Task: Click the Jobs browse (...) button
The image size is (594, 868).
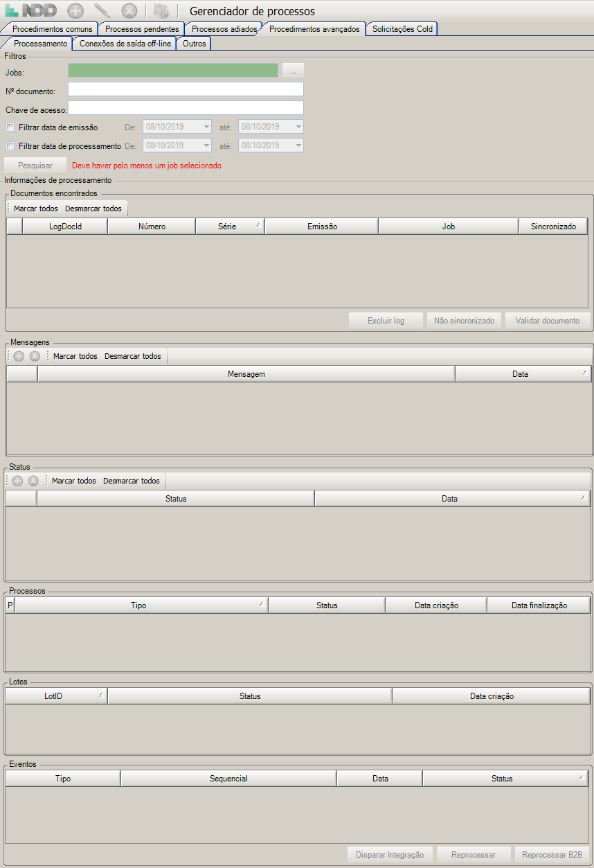Action: [x=293, y=71]
